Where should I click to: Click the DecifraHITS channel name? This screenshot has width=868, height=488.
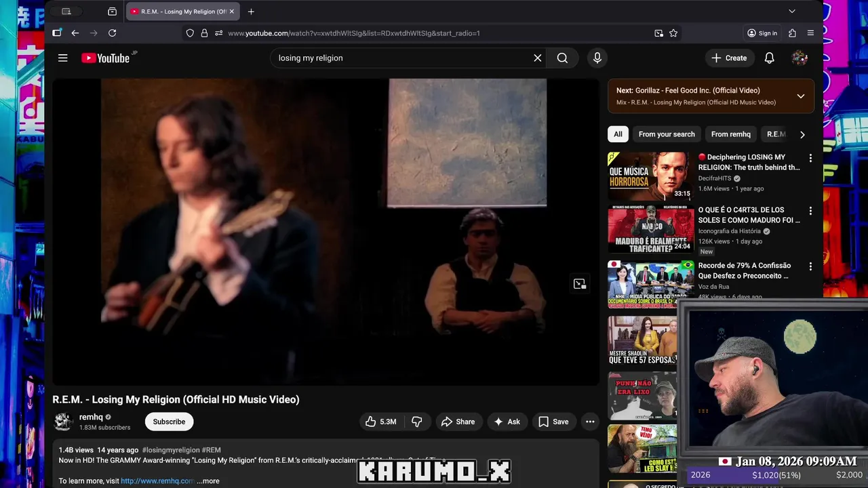tap(715, 179)
